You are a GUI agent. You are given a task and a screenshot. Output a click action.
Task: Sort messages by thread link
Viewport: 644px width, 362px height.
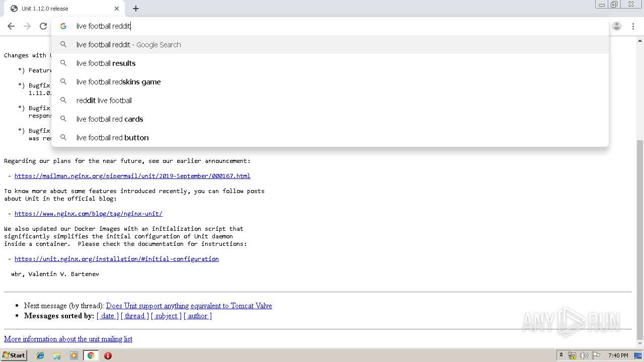(x=135, y=316)
